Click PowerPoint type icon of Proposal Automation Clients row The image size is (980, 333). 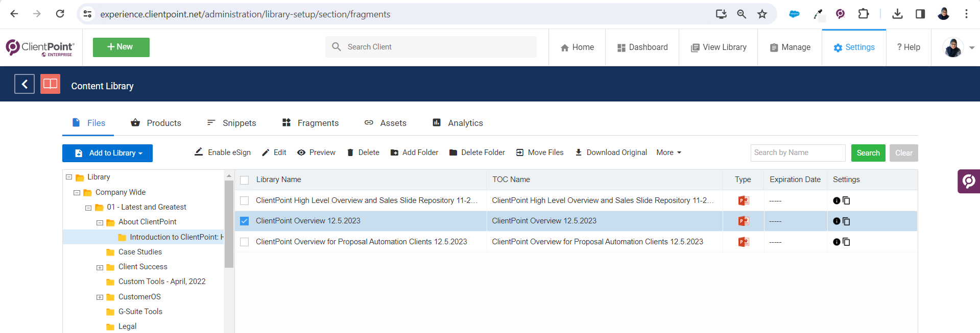click(744, 242)
